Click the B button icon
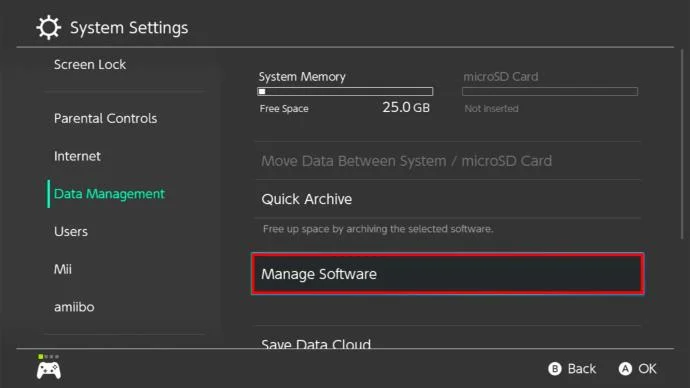This screenshot has height=388, width=690. tap(555, 369)
